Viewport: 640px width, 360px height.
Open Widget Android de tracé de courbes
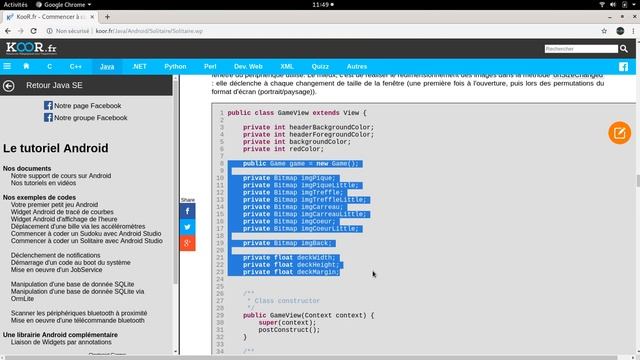(62, 212)
